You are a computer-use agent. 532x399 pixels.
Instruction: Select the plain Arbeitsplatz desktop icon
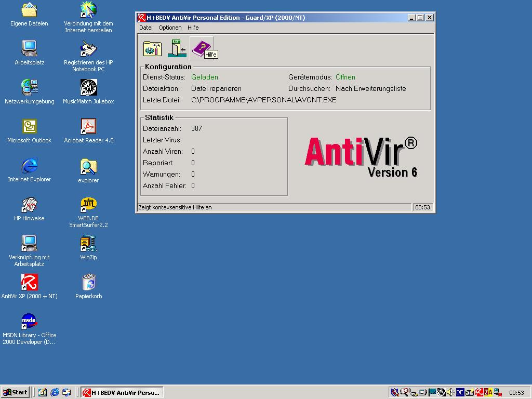[30, 52]
